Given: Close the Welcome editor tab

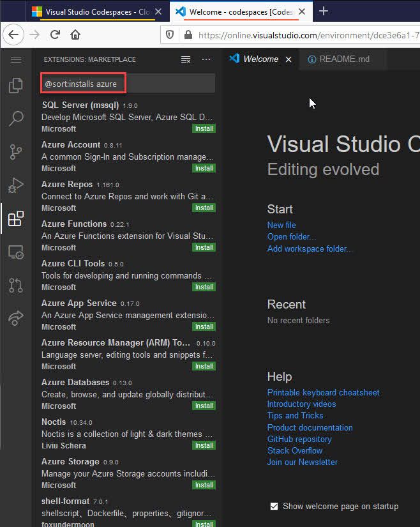Looking at the screenshot, I should pyautogui.click(x=289, y=59).
